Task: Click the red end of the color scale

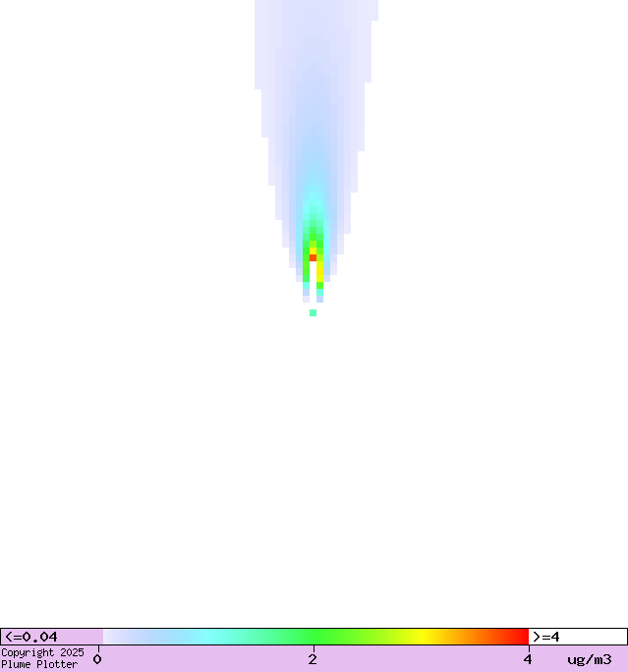Action: click(519, 637)
